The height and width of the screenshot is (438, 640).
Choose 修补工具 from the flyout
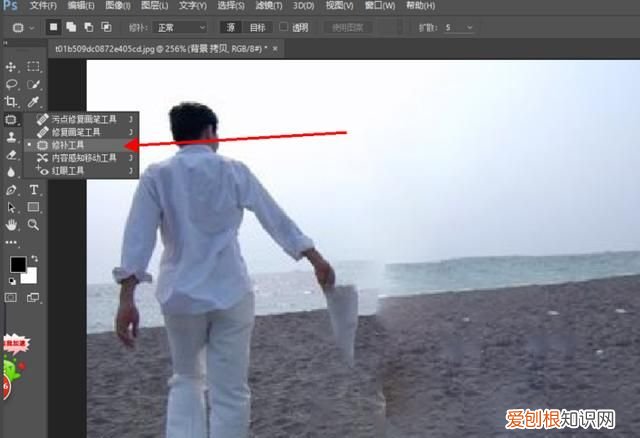tap(81, 145)
